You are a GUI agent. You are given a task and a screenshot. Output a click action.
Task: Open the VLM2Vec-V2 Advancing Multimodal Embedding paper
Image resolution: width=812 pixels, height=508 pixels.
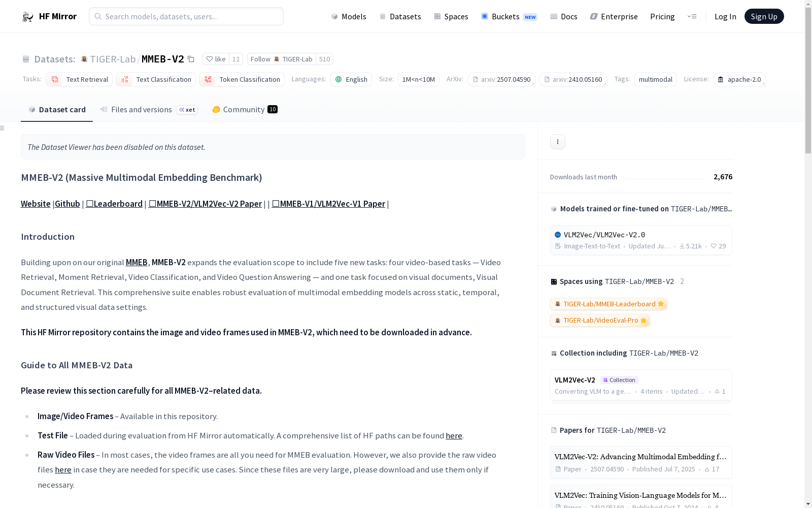pos(641,462)
